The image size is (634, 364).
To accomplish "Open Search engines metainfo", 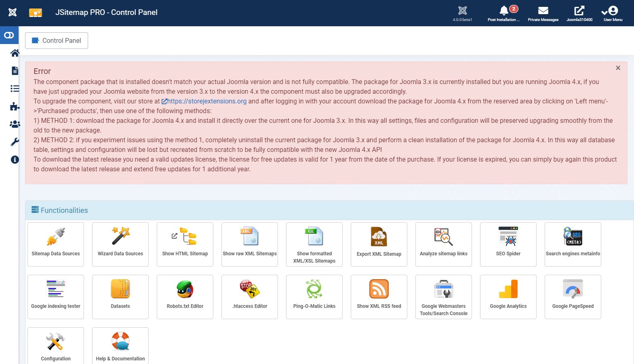I will click(573, 244).
